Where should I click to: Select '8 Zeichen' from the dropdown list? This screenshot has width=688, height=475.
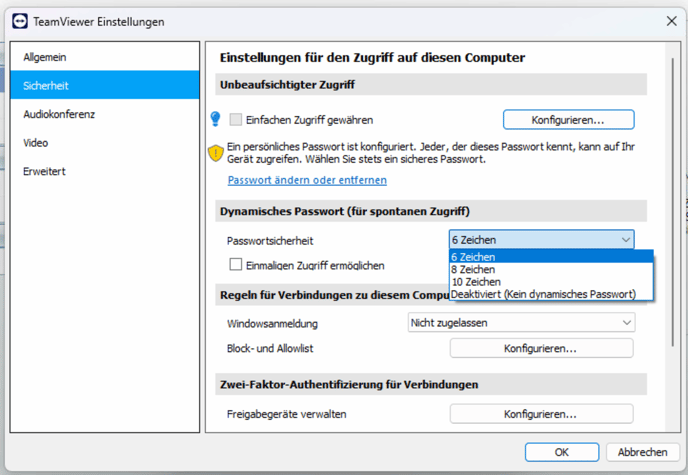point(474,270)
